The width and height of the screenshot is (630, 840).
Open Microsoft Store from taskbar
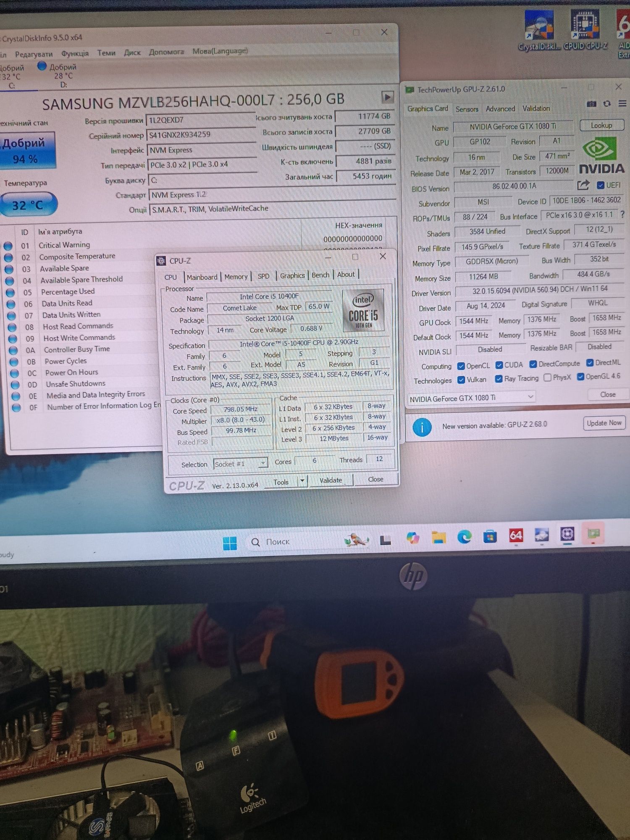(490, 536)
